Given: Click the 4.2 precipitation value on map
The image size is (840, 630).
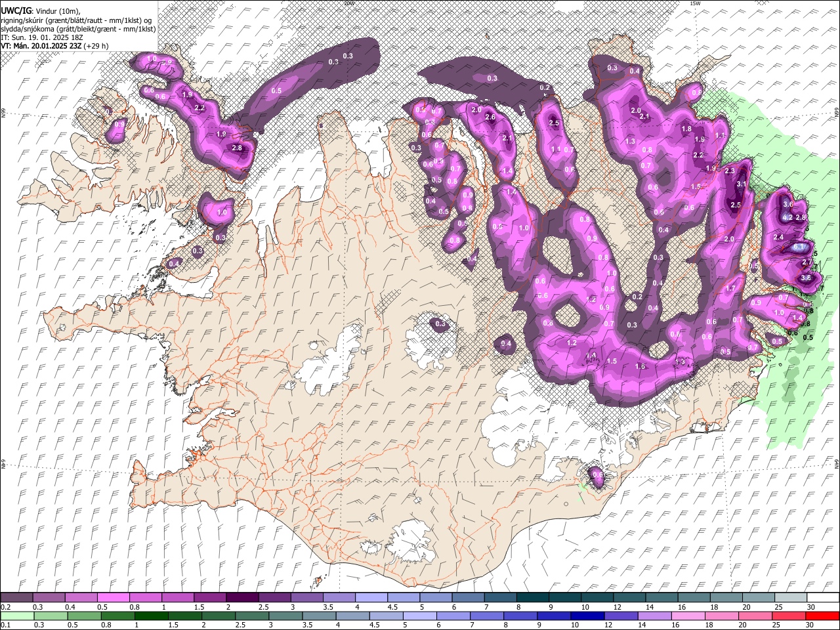Looking at the screenshot, I should 788,217.
